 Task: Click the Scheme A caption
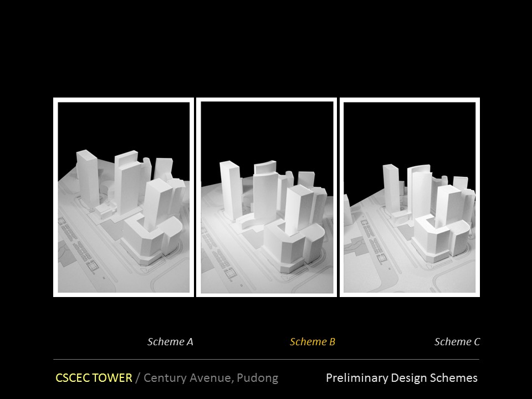(170, 341)
